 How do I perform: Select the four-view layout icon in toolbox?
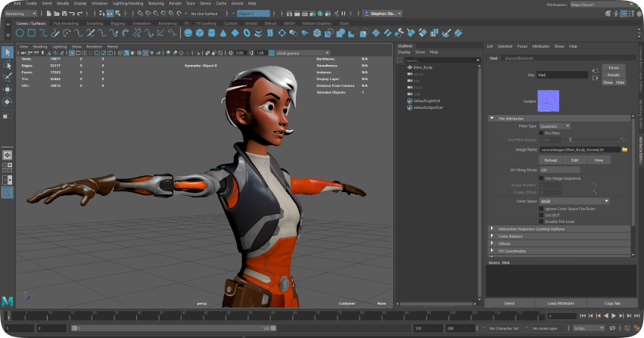(8, 167)
